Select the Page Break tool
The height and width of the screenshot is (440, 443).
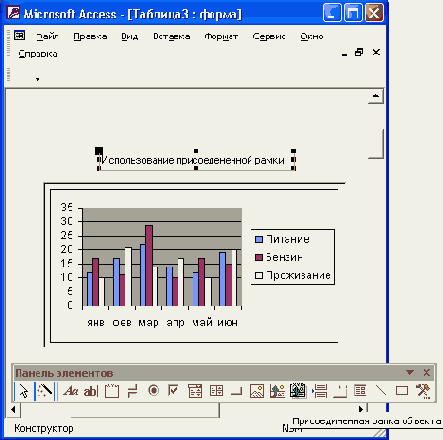(x=320, y=391)
